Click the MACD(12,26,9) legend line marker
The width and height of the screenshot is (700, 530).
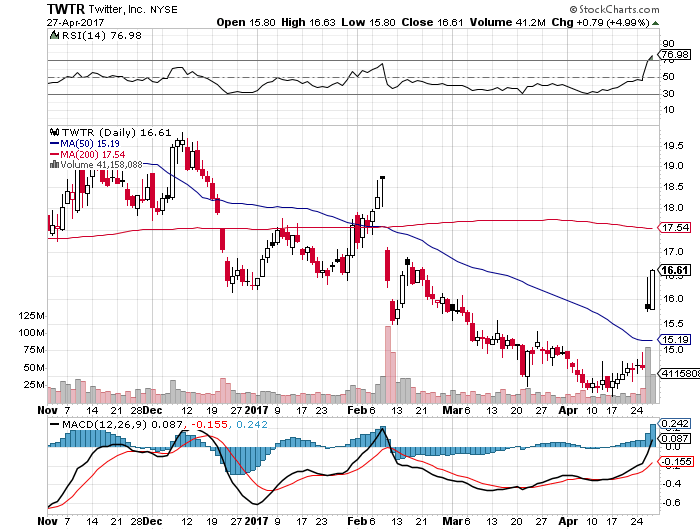coord(53,425)
